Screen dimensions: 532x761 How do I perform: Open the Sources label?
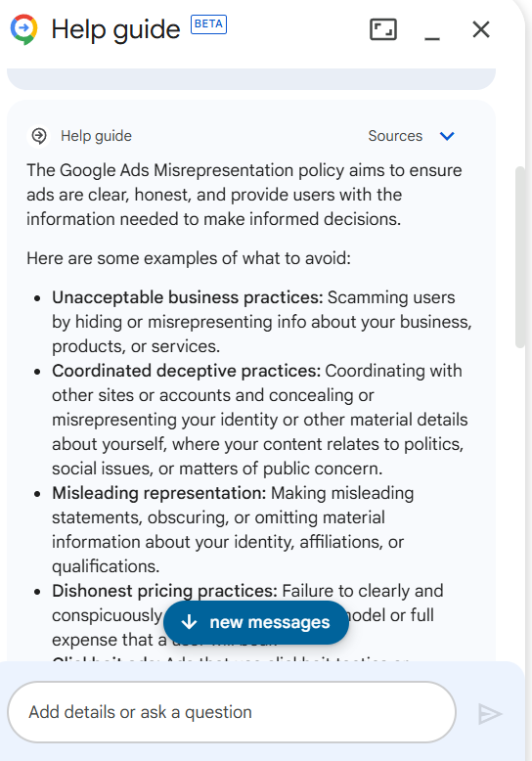pyautogui.click(x=395, y=136)
